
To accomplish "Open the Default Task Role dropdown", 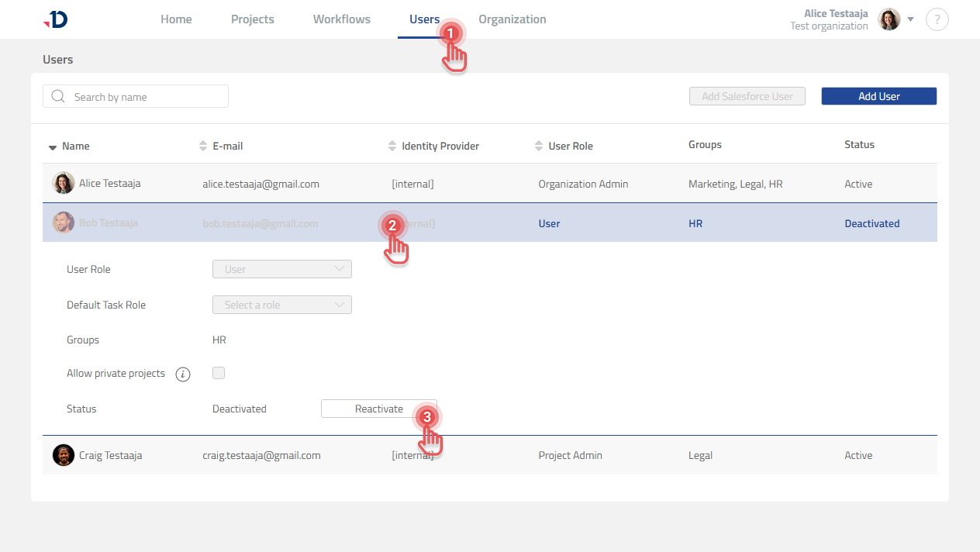I will pos(281,305).
